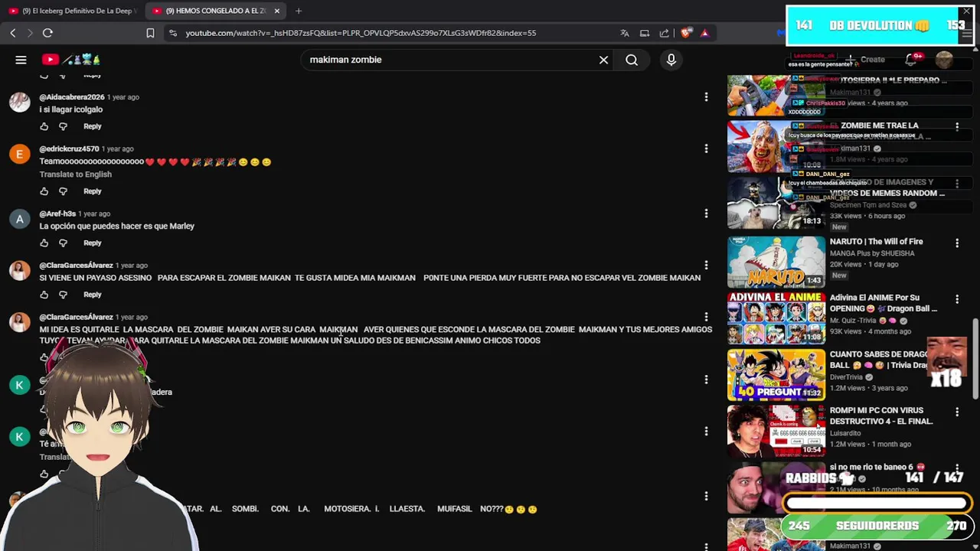The width and height of the screenshot is (980, 551).
Task: Open options menu for Adivina El ANIME video
Action: pyautogui.click(x=957, y=299)
